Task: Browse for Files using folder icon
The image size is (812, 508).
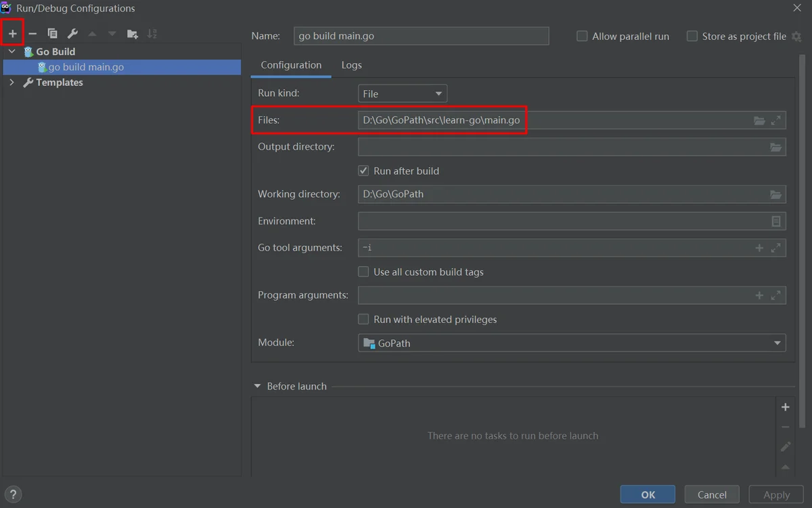Action: [759, 121]
